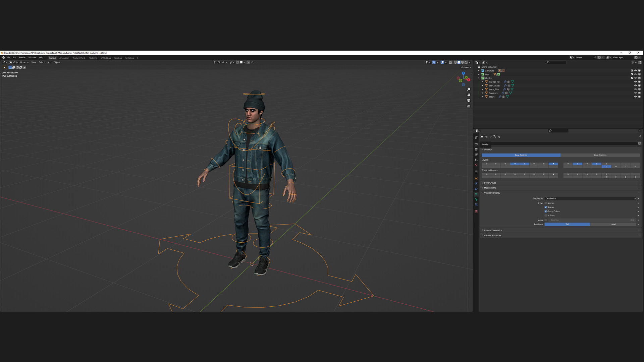Image resolution: width=644 pixels, height=362 pixels.
Task: Expand the Hat_NY_PD object
Action: coord(482,82)
